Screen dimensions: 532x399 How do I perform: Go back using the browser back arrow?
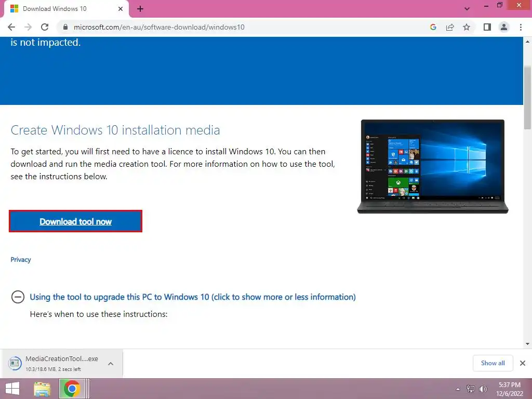(x=11, y=27)
